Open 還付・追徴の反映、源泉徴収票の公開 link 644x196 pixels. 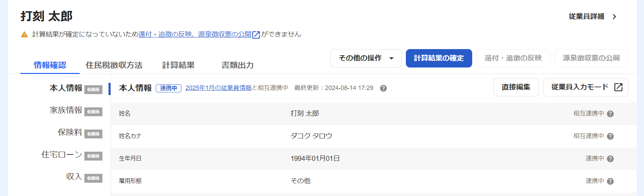pos(195,34)
